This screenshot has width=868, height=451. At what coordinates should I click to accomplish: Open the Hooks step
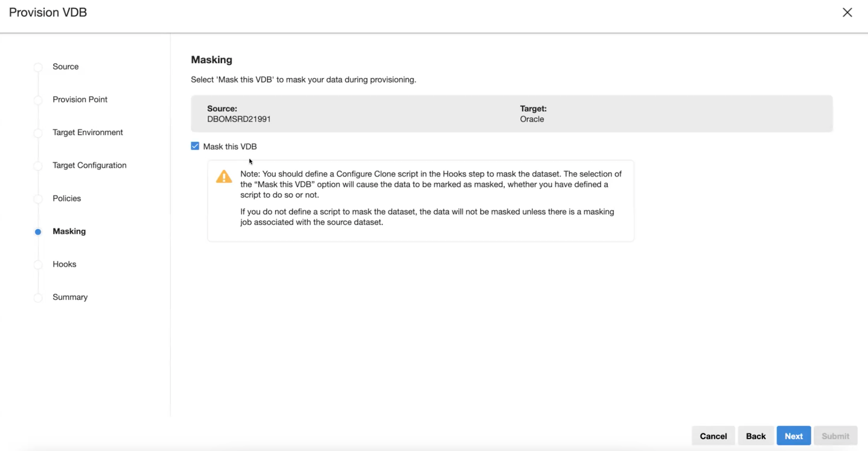65,264
